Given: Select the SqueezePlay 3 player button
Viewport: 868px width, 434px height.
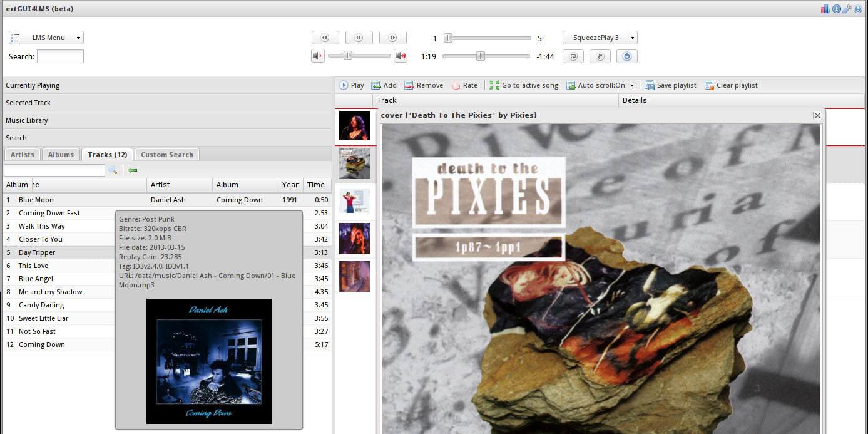Looking at the screenshot, I should 596,38.
